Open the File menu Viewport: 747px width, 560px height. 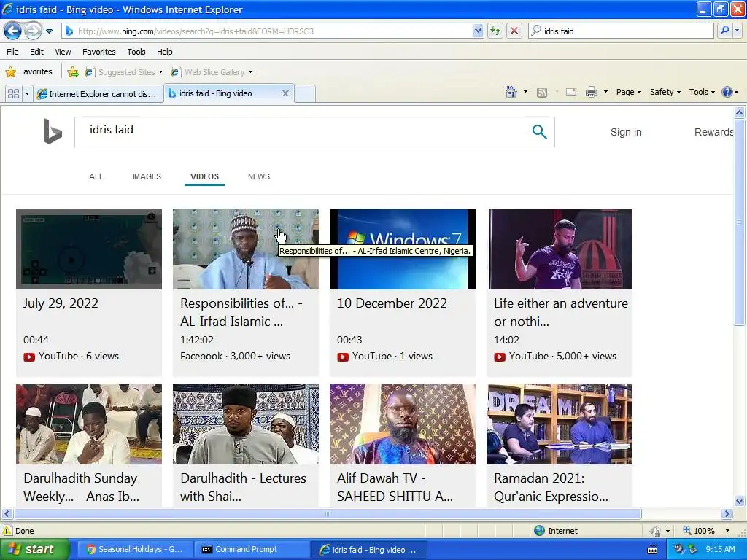pyautogui.click(x=13, y=52)
